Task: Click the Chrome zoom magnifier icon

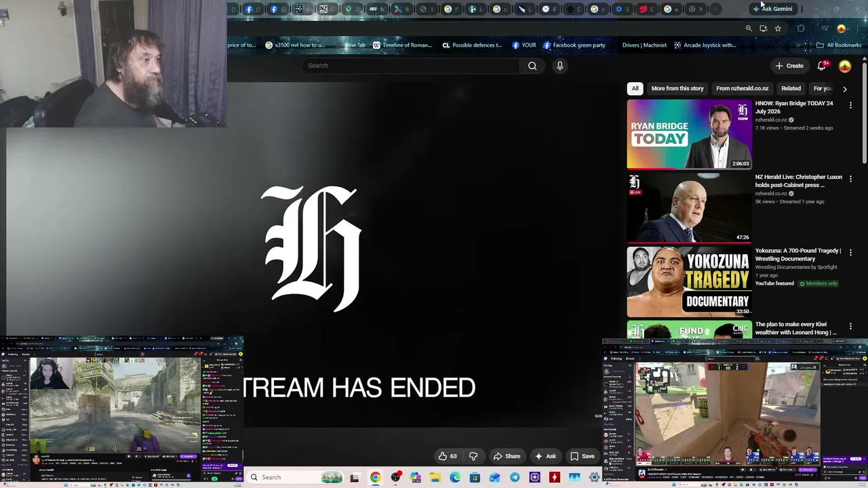Action: pos(749,28)
